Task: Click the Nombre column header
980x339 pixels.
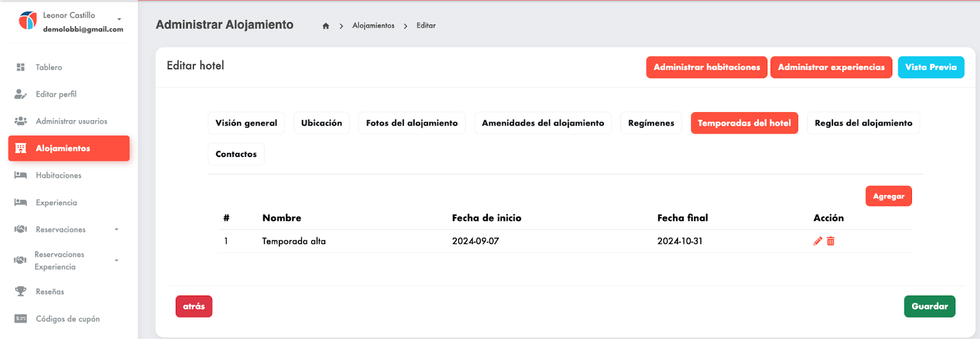Action: [x=282, y=218]
